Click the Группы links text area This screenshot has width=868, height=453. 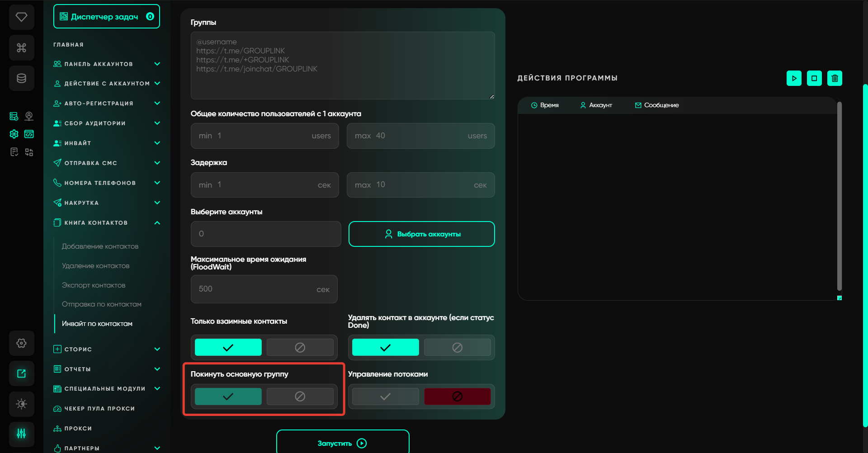(x=342, y=66)
